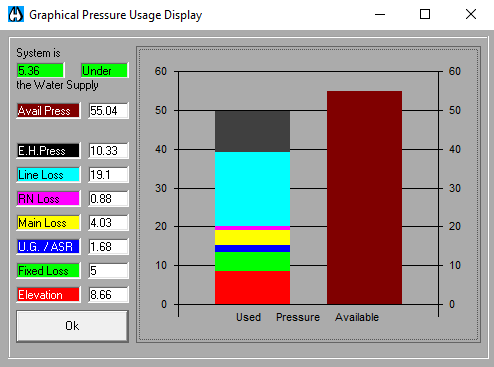The width and height of the screenshot is (494, 367).
Task: Click the magenta RN Loss legend swatch
Action: 48,199
